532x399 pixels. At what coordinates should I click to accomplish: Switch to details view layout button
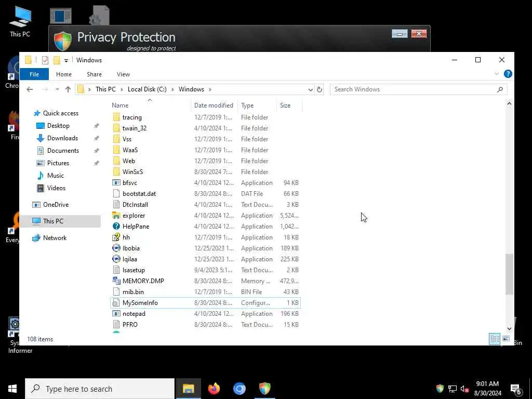coord(495,339)
